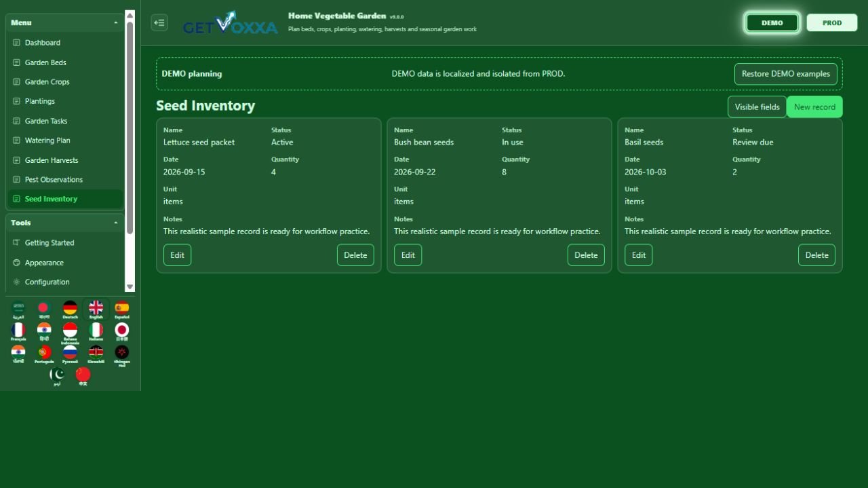
Task: Collapse the sidebar with the arrow icon
Action: pos(159,22)
